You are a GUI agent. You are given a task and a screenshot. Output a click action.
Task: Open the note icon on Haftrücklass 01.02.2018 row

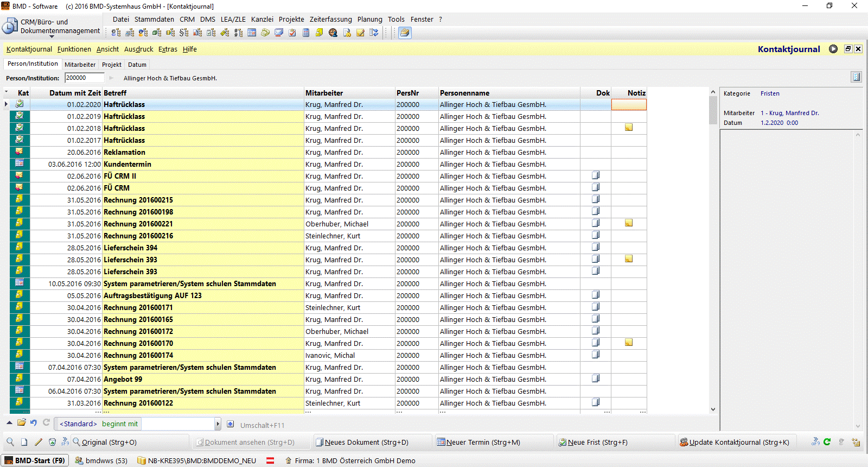coord(628,128)
